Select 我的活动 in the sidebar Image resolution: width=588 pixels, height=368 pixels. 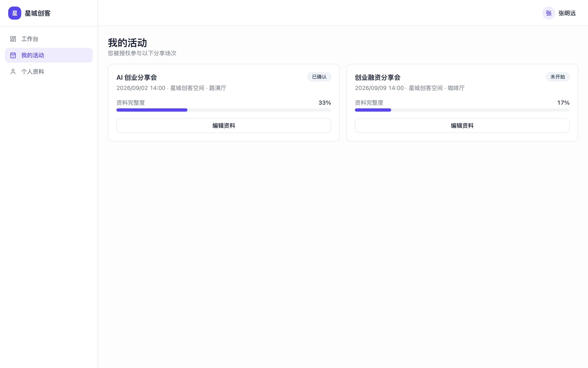click(x=49, y=55)
